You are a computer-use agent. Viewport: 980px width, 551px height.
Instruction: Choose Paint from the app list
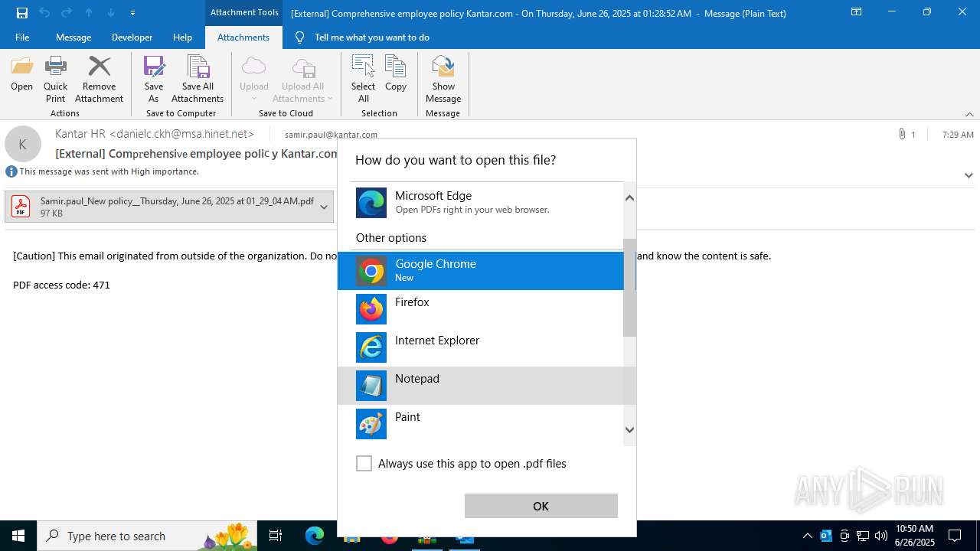coord(481,424)
